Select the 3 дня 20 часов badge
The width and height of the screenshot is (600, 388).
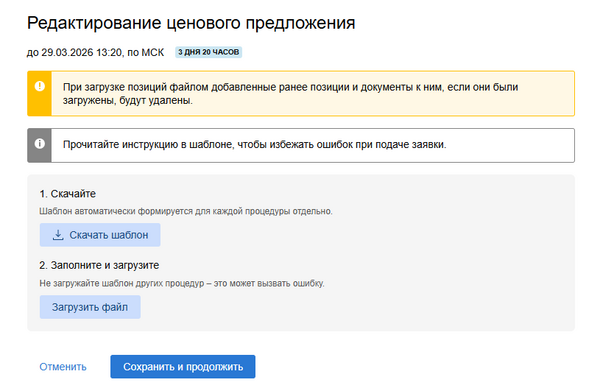pos(209,52)
